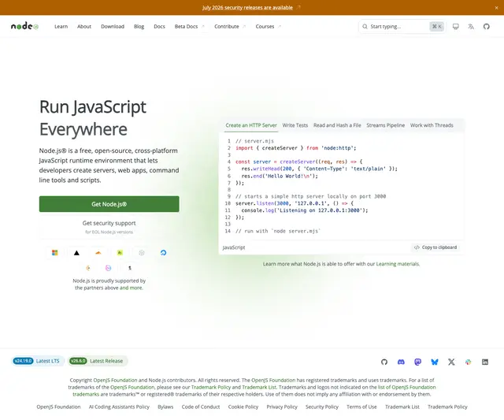Open the Mastodon icon in the footer
504x420 pixels.
tap(417, 362)
